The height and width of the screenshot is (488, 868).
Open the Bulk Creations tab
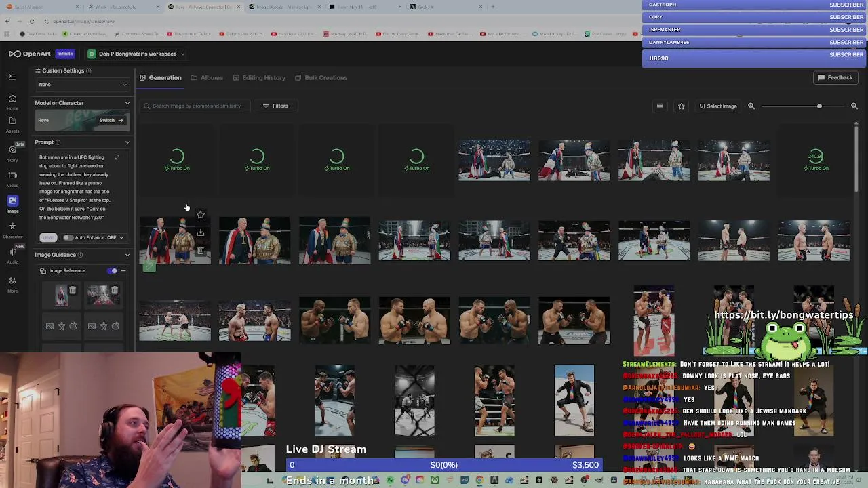(x=321, y=77)
